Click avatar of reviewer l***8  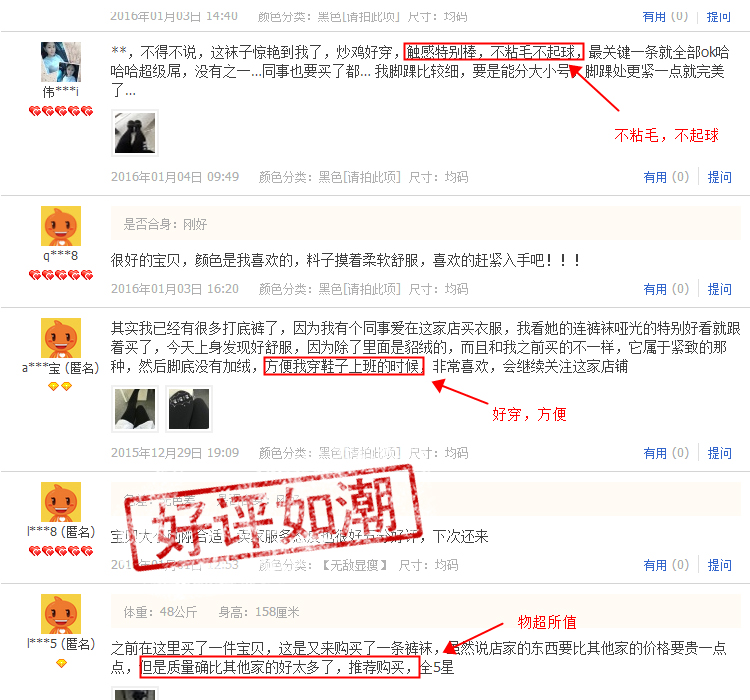pos(61,502)
